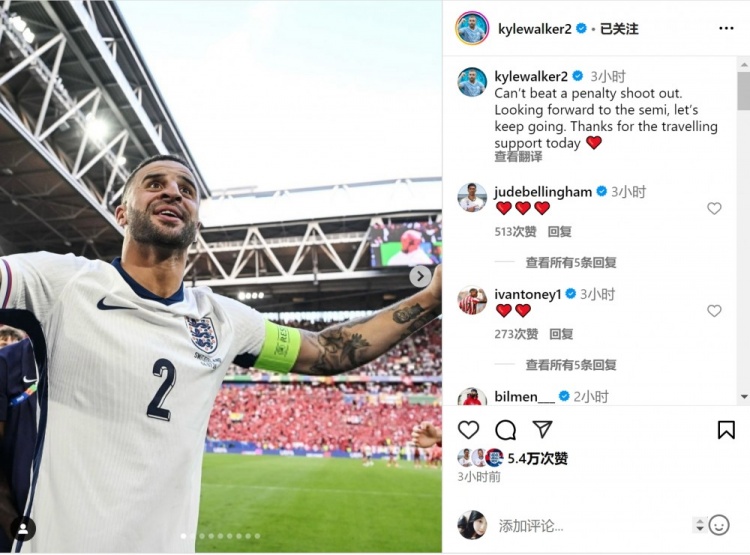Save post with bookmark icon
The height and width of the screenshot is (555, 750).
(x=726, y=430)
